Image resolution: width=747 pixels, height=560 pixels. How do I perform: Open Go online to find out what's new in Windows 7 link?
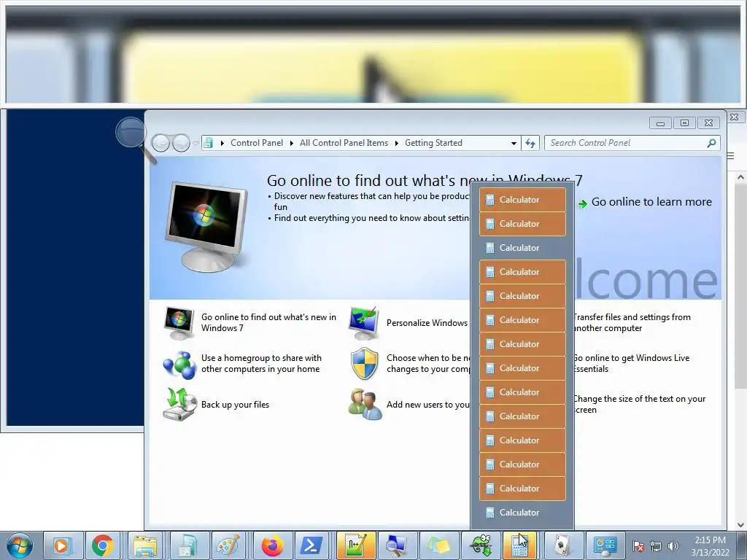(268, 322)
